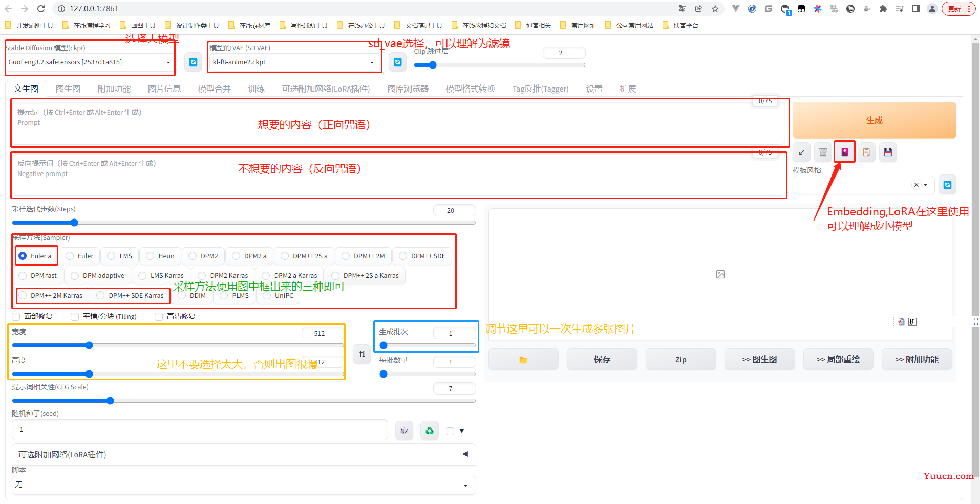Open the browser extensions puzzle icon
This screenshot has height=504, width=980.
pos(883,9)
